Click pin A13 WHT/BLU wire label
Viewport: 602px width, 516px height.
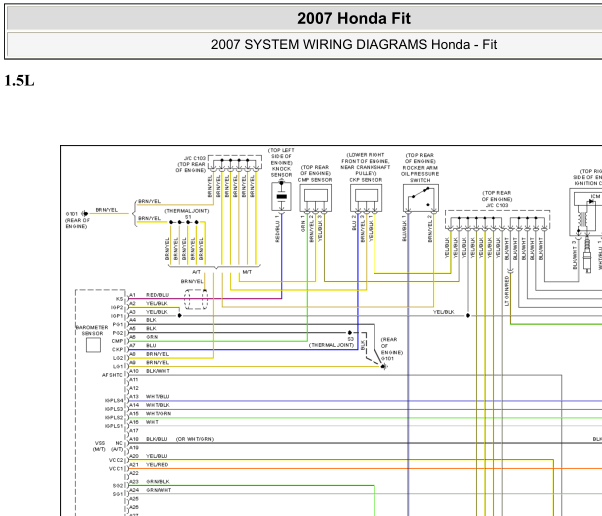157,397
